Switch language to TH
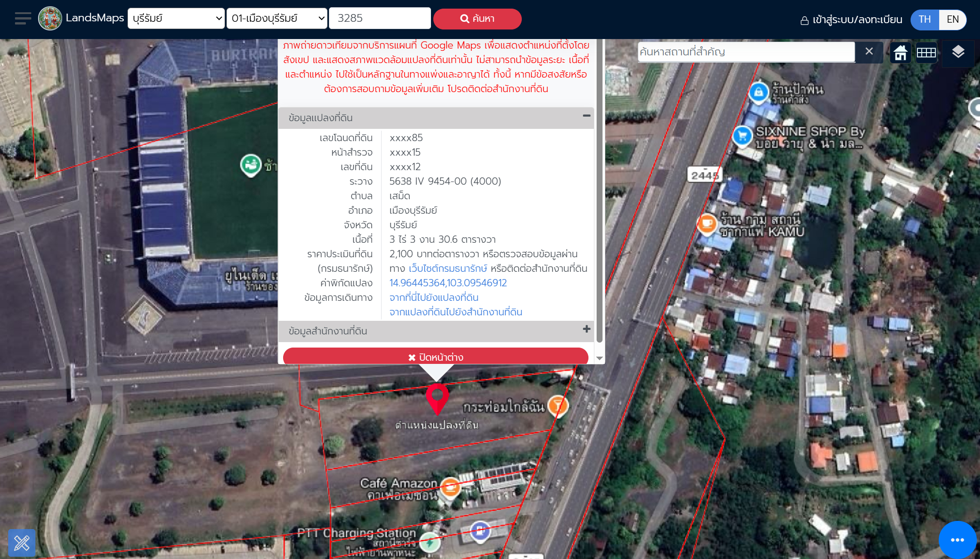Screen dimensions: 980x559 925,20
